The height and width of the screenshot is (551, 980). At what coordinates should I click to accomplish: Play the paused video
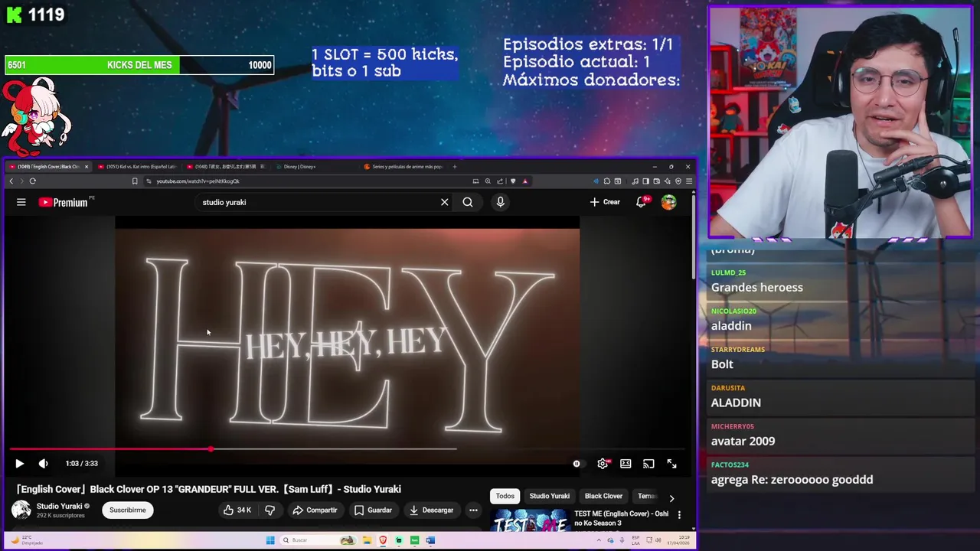(19, 463)
